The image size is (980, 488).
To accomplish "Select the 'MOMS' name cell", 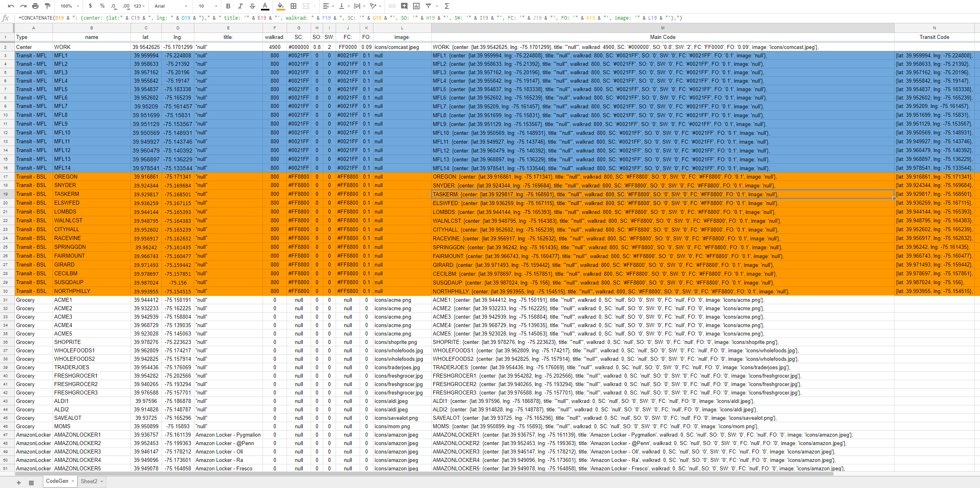I will click(x=92, y=426).
